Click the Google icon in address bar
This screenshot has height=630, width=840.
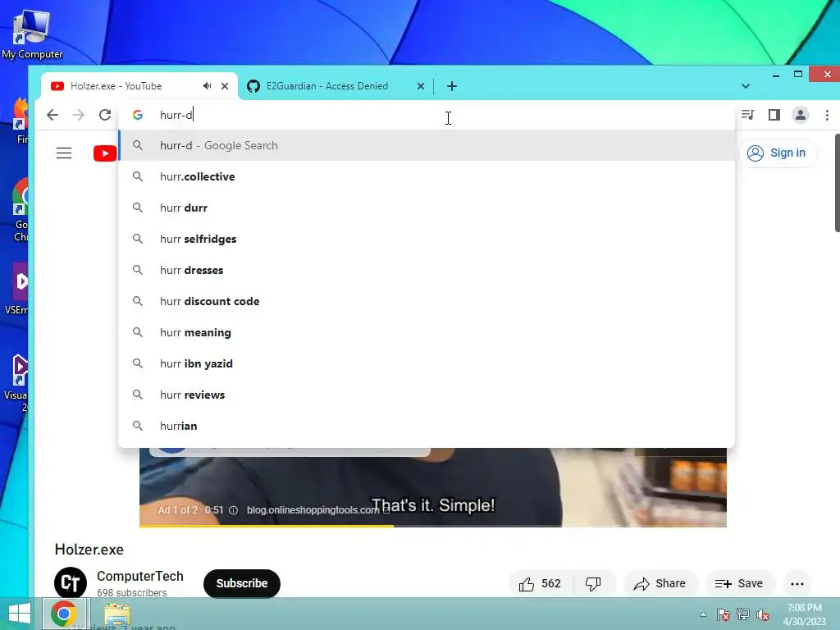click(x=138, y=115)
